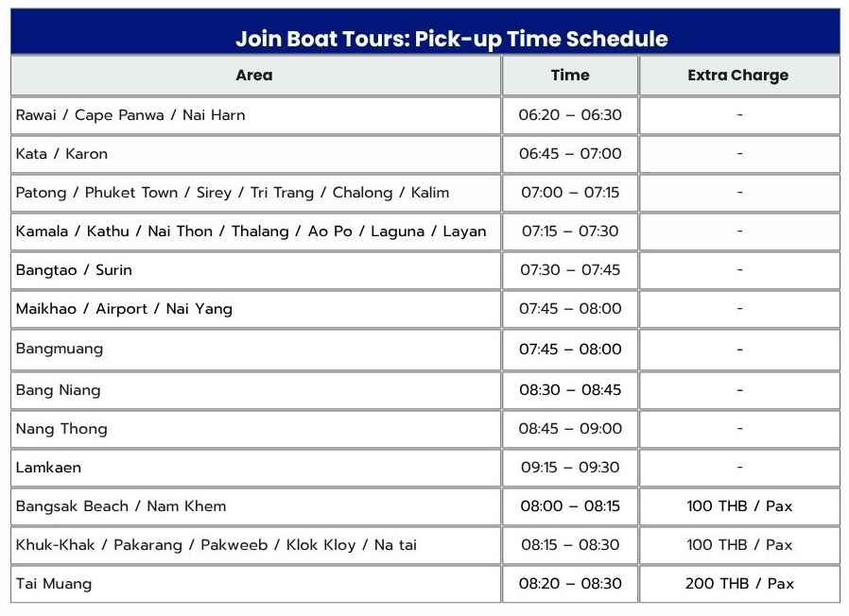849x616 pixels.
Task: Click the Tai Muang area cell
Action: tap(54, 584)
